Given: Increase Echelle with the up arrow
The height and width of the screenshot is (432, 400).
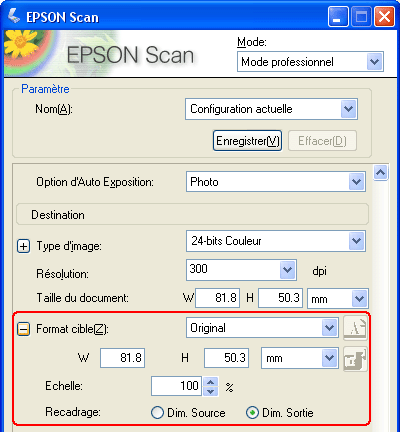Looking at the screenshot, I should click(211, 382).
